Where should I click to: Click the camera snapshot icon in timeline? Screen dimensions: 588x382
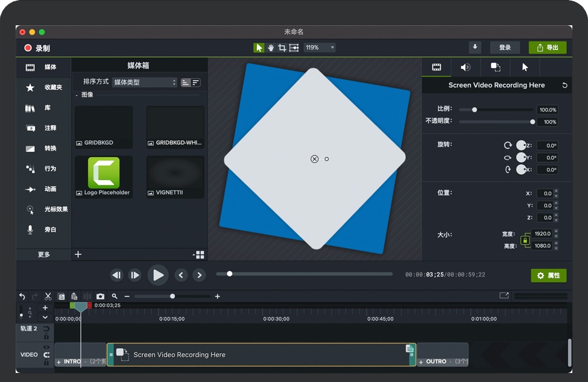click(100, 296)
